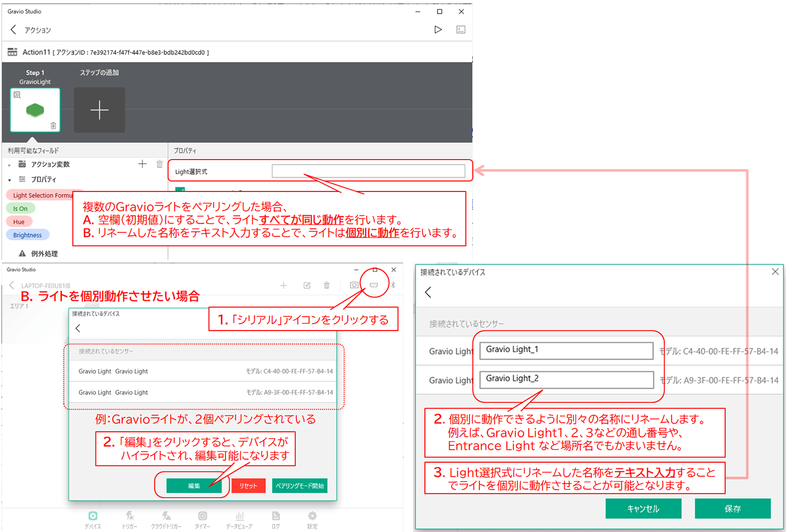Open the タイマー tab in bottom bar
Image resolution: width=787 pixels, height=532 pixels.
203,520
